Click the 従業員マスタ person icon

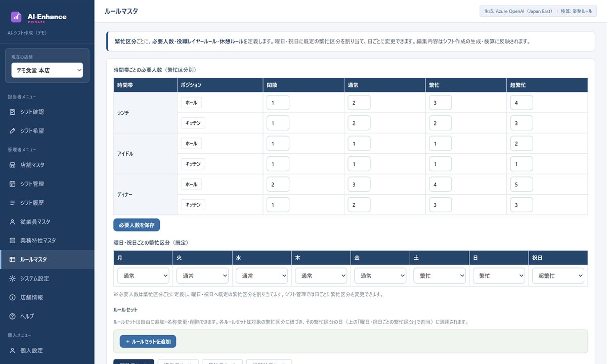[x=13, y=222]
